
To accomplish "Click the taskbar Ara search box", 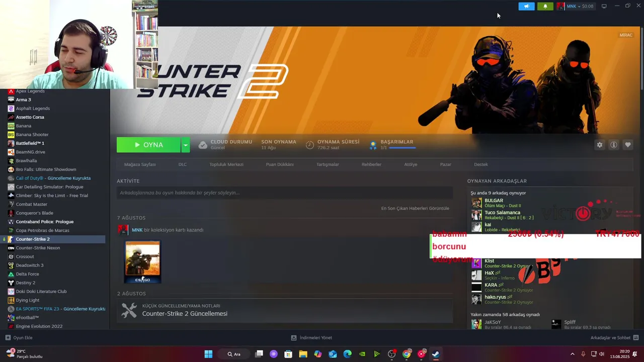I will tap(234, 354).
